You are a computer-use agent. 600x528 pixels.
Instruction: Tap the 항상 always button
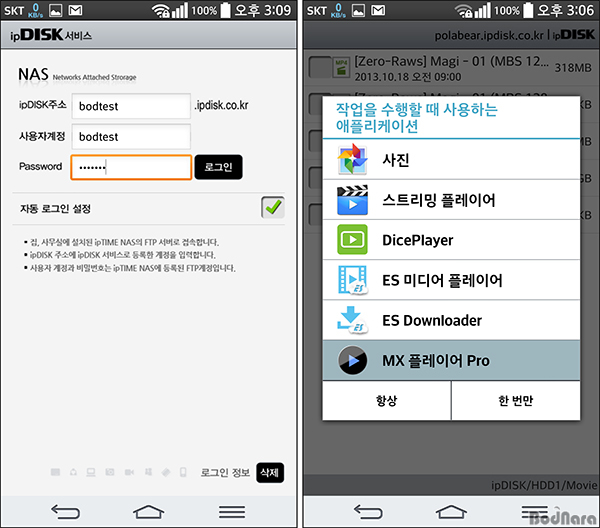(387, 401)
